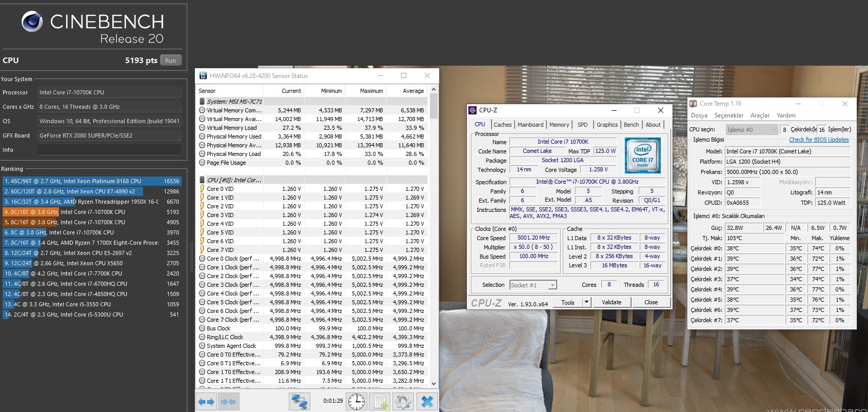
Task: Switch to CPU-Z Bench tab
Action: tap(632, 125)
